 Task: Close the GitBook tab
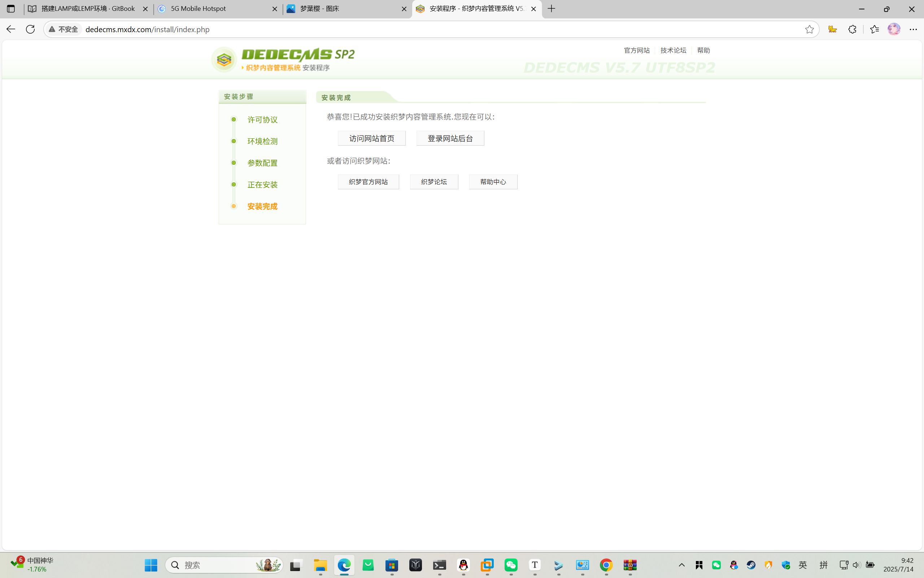pyautogui.click(x=145, y=9)
